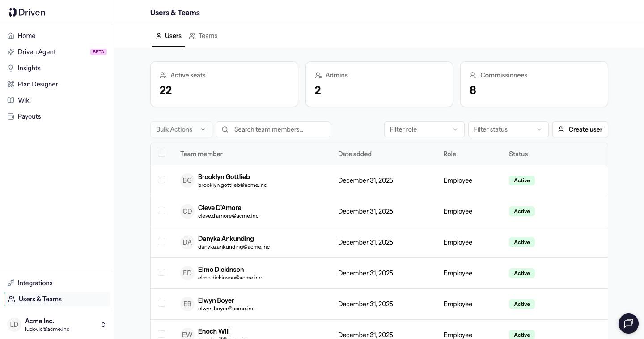Viewport: 644px width, 339px height.
Task: Check the box for Cleve D'Amore
Action: 161,210
